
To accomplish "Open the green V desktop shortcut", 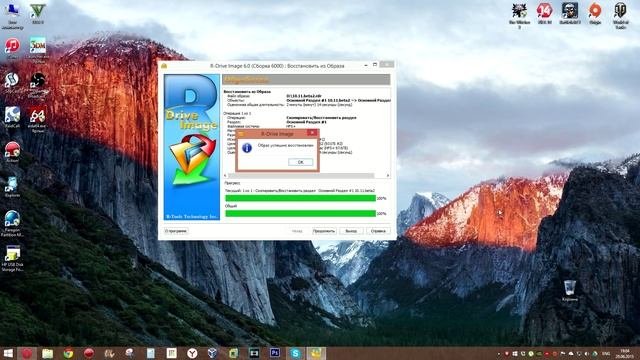I will (38, 13).
